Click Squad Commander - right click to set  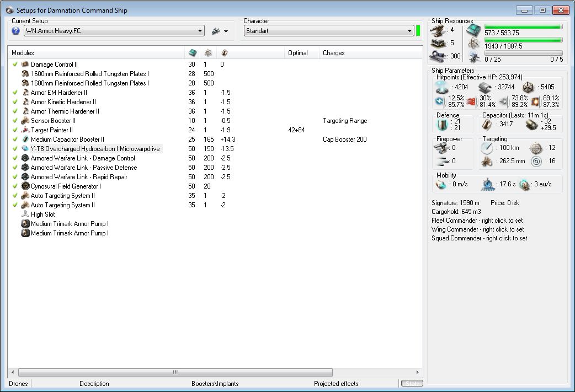click(480, 238)
